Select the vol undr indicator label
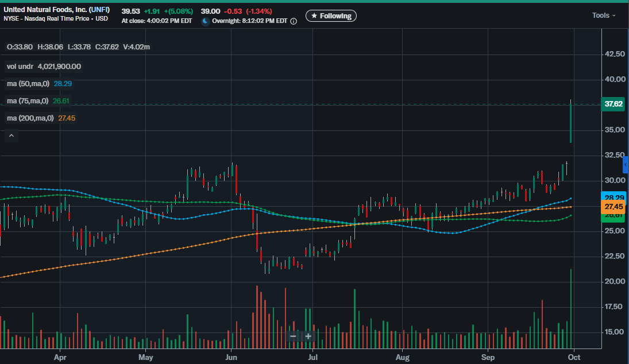Image resolution: width=629 pixels, height=364 pixels. [x=21, y=67]
